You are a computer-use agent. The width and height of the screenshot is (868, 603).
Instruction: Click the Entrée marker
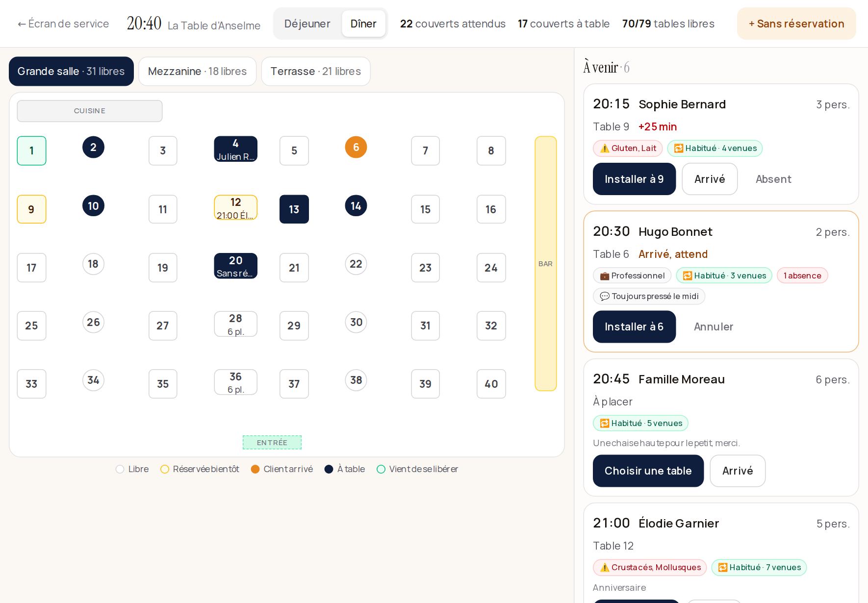[x=272, y=442]
